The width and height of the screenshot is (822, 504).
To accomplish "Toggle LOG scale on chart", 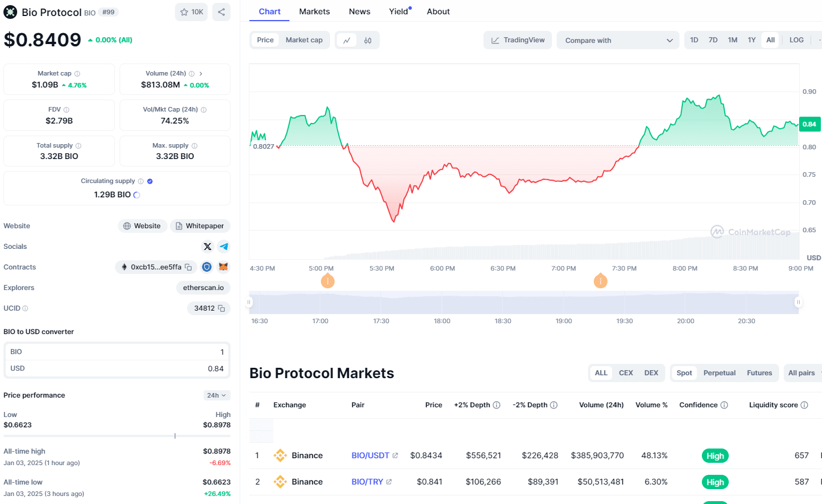I will (796, 40).
